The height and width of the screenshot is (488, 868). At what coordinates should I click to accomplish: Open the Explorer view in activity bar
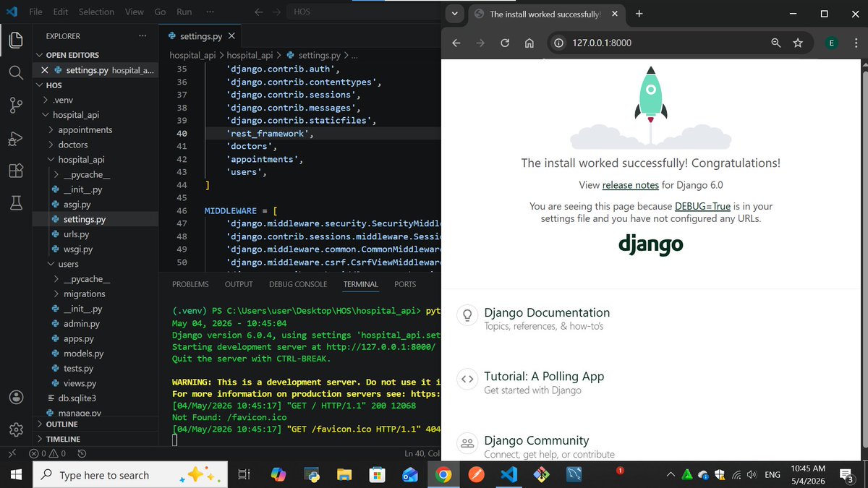16,40
